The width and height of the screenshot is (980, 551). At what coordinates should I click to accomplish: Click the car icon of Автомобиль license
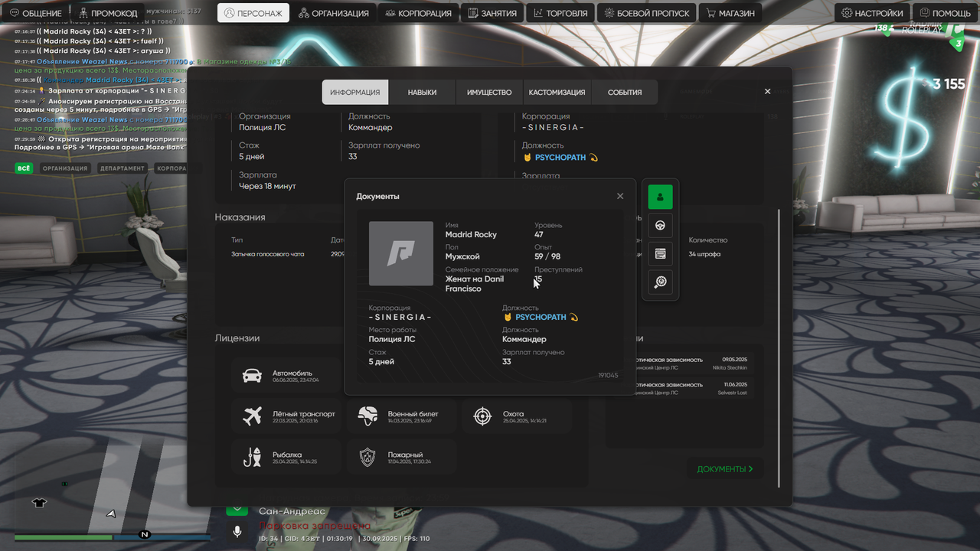(252, 375)
